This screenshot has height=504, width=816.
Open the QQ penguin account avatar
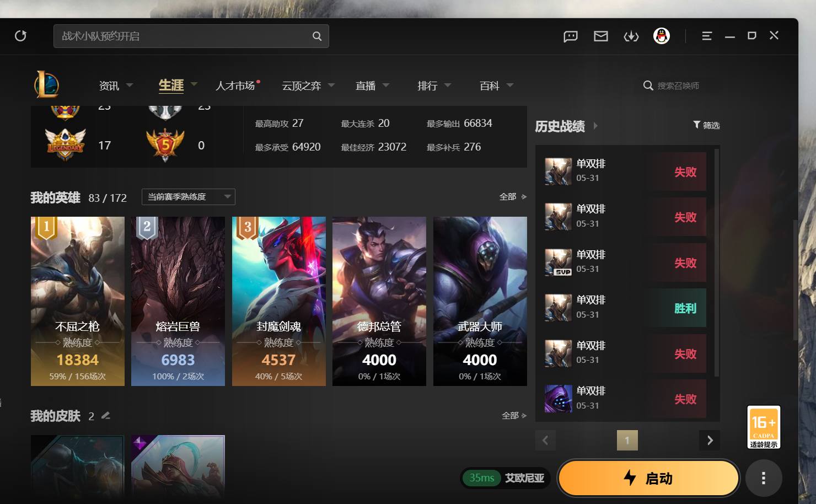coord(662,36)
